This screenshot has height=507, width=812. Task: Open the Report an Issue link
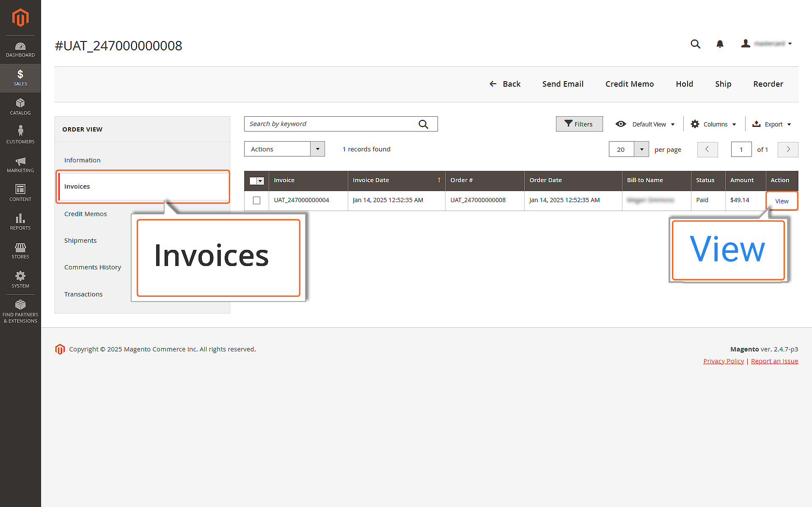click(774, 361)
